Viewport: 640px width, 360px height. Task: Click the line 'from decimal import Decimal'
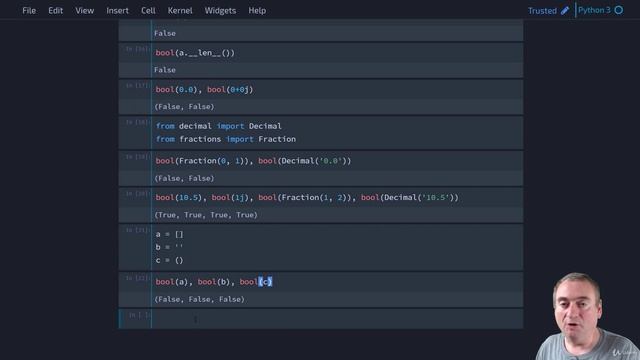pyautogui.click(x=218, y=126)
